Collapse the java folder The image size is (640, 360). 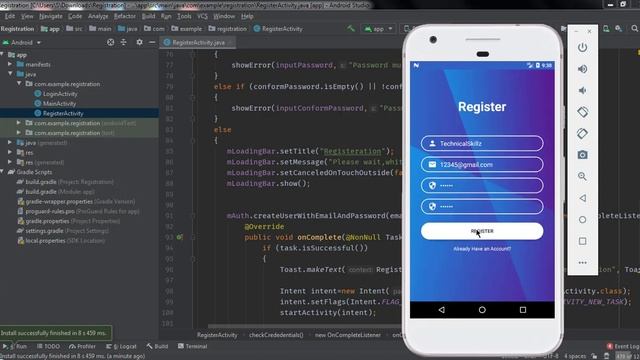pos(10,74)
